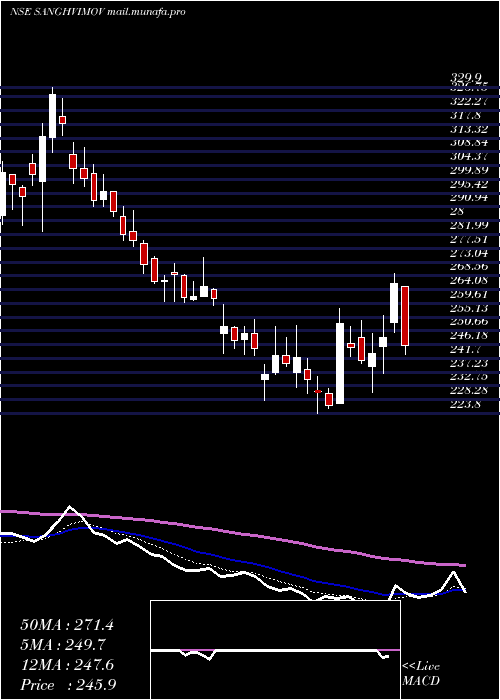Select the 304.37 price label

469,156
